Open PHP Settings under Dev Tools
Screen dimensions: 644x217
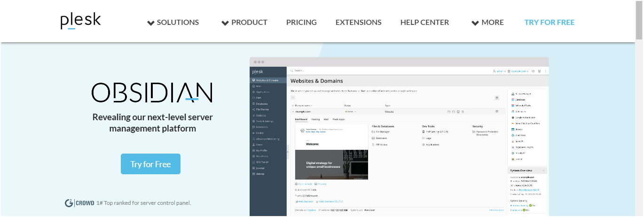(x=436, y=132)
